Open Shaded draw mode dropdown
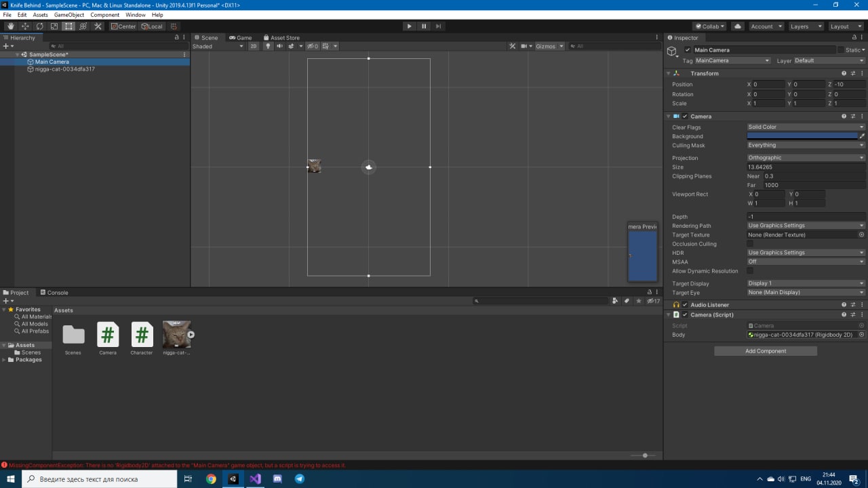The width and height of the screenshot is (868, 488). pyautogui.click(x=218, y=46)
